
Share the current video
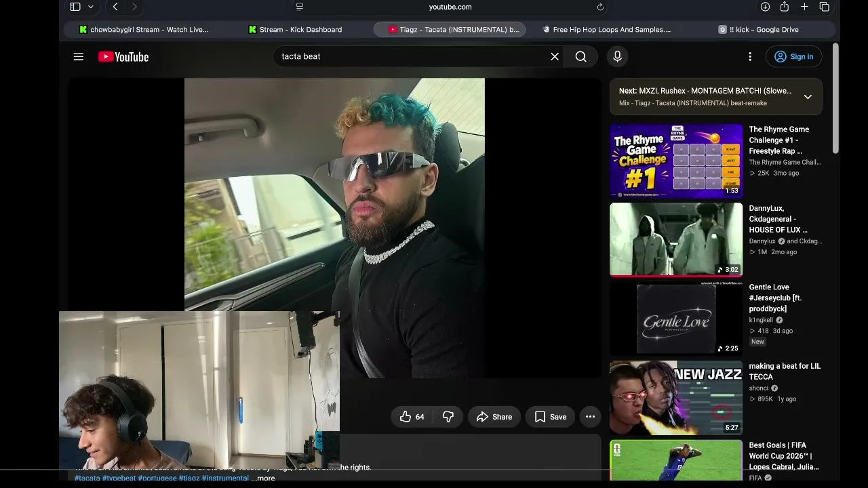click(x=494, y=417)
